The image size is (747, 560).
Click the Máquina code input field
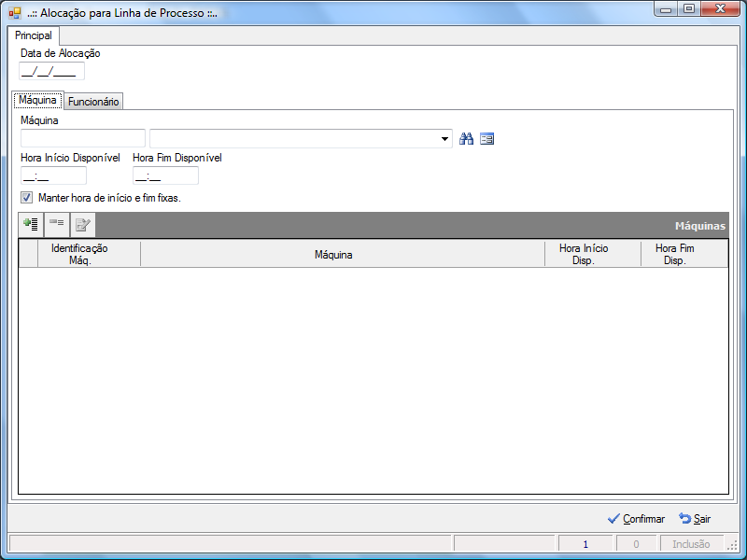(83, 138)
